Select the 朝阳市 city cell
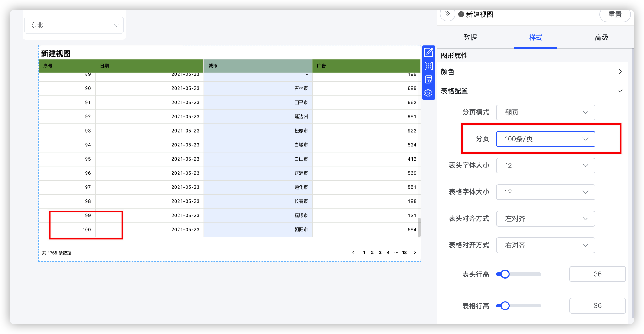The width and height of the screenshot is (644, 334). pyautogui.click(x=258, y=230)
